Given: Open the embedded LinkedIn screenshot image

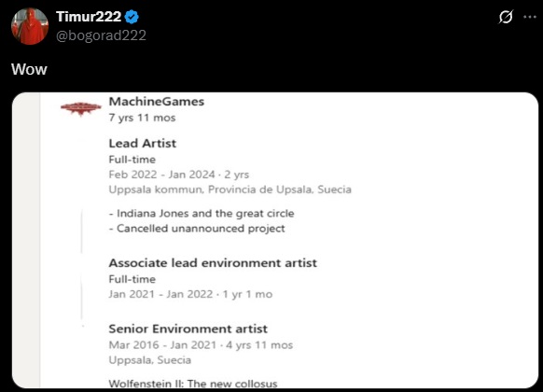Looking at the screenshot, I should pos(275,240).
